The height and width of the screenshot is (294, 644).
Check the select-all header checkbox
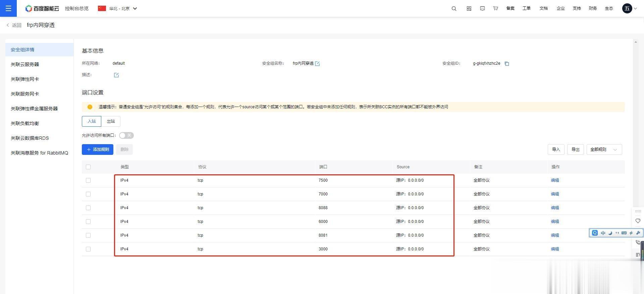tap(88, 167)
